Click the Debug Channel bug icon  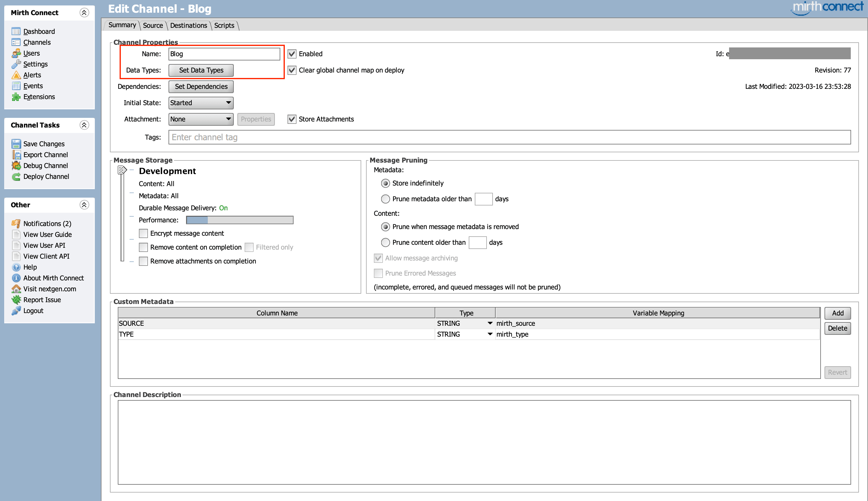point(16,166)
